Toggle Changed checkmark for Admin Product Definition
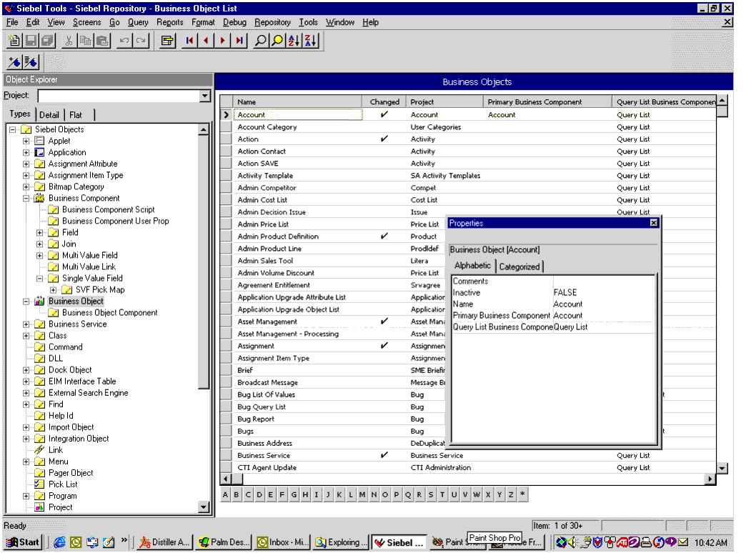The image size is (756, 553). click(x=384, y=236)
